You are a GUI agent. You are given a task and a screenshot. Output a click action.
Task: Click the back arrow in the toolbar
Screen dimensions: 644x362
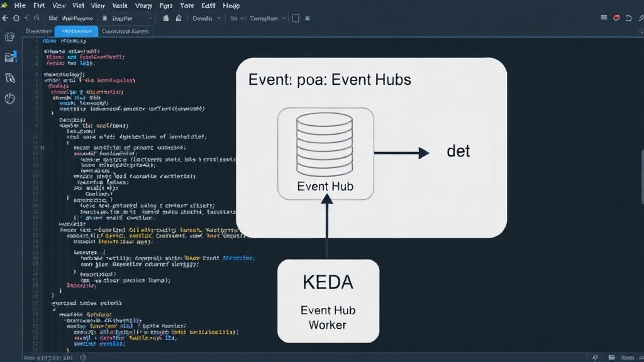(x=5, y=18)
